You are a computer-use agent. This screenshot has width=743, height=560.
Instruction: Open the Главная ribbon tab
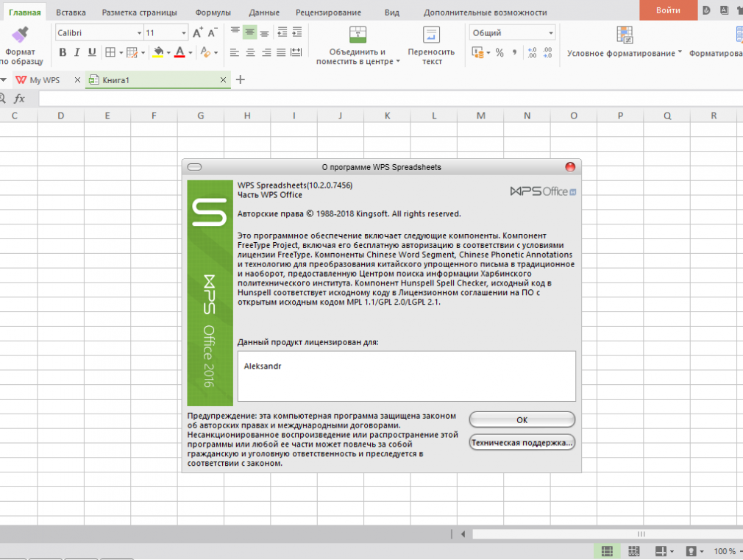coord(24,13)
